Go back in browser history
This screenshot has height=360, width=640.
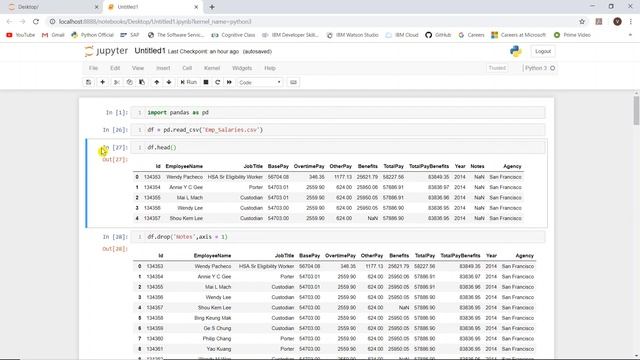[x=9, y=22]
